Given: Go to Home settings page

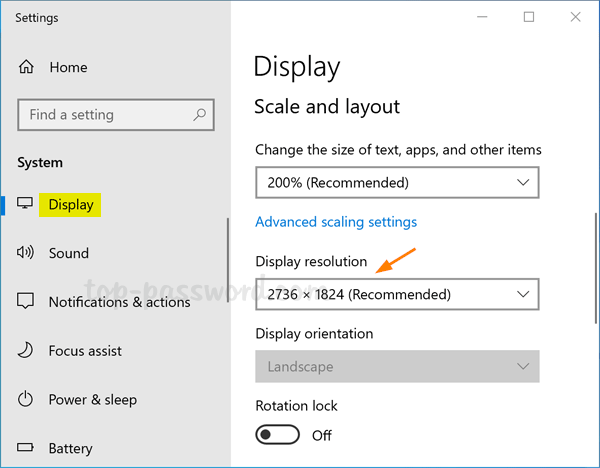Looking at the screenshot, I should click(68, 68).
